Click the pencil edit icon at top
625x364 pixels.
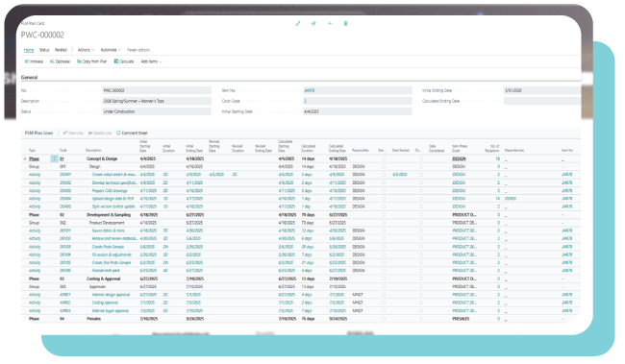(x=298, y=23)
